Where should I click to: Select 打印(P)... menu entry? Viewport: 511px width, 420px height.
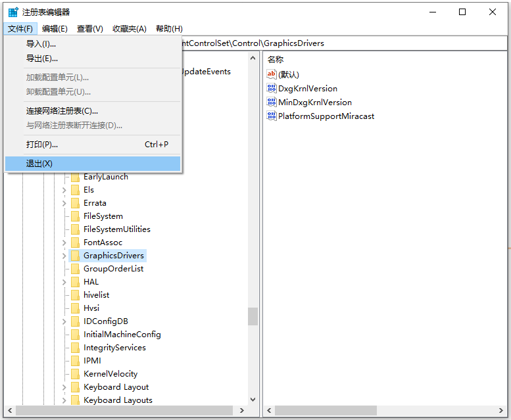point(93,145)
